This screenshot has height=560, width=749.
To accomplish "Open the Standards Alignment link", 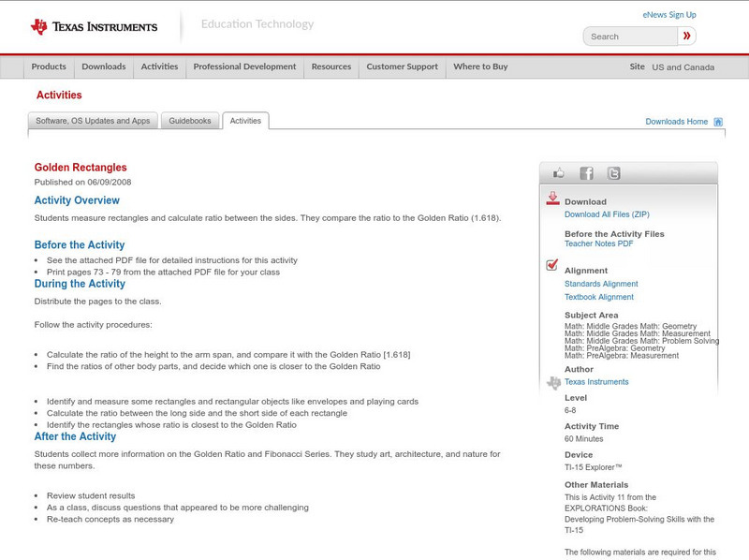I will (601, 284).
